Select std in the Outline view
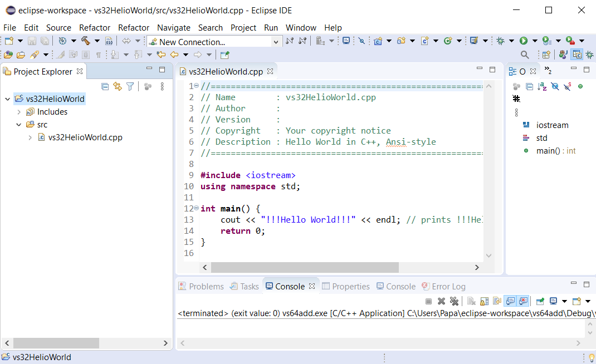 tap(535, 138)
